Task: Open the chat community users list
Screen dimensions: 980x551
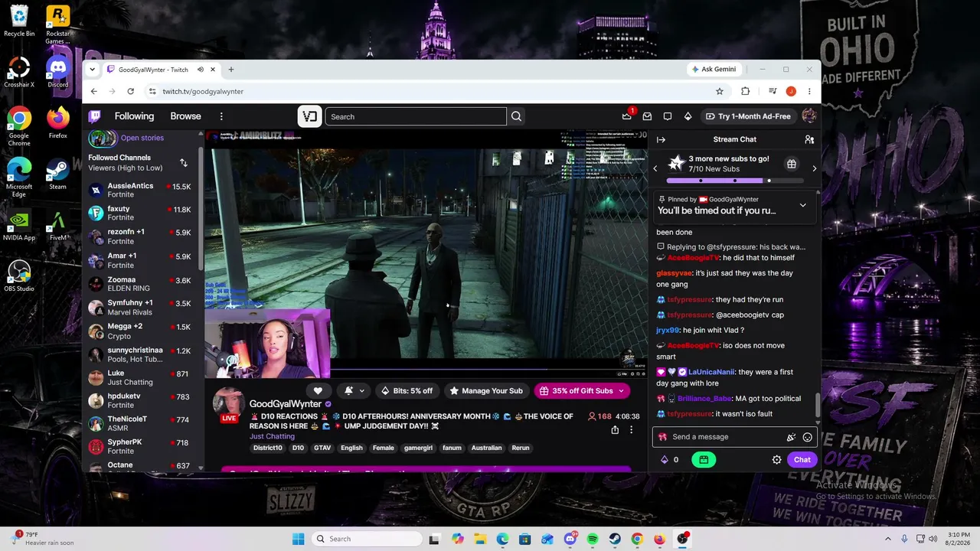Action: [x=809, y=139]
